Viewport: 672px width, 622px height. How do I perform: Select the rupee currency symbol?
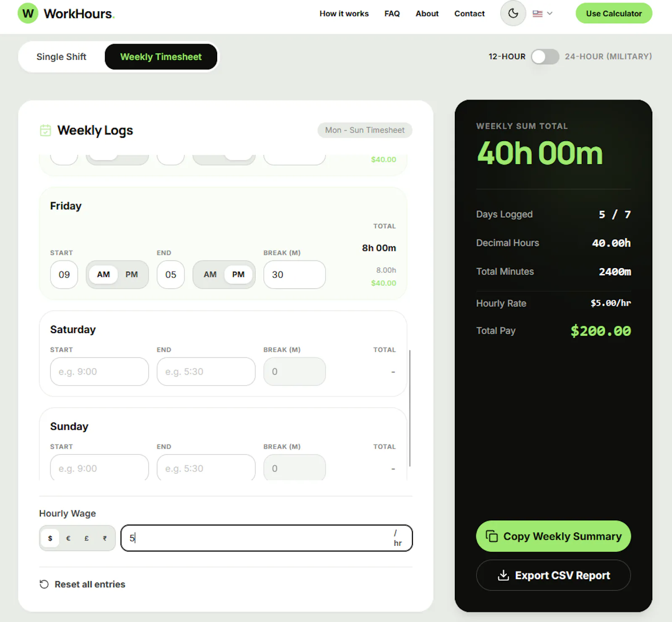pyautogui.click(x=105, y=538)
